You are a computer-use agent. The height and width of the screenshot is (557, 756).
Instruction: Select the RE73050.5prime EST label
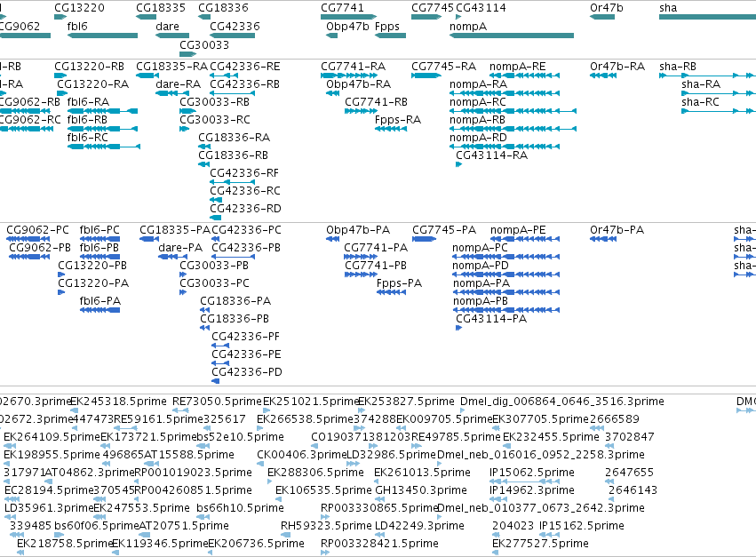[x=218, y=402]
